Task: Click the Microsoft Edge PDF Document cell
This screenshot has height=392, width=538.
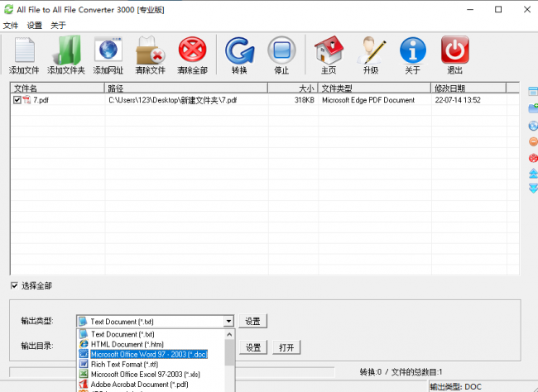Action: tap(368, 100)
